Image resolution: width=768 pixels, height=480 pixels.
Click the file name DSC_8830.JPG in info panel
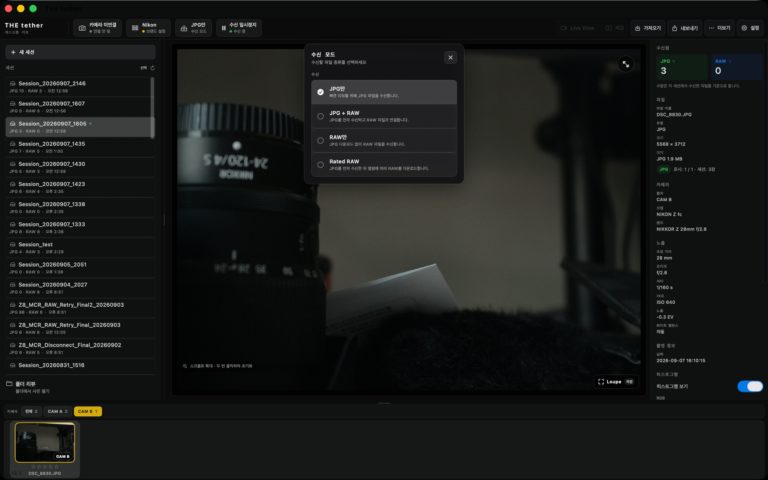[674, 115]
